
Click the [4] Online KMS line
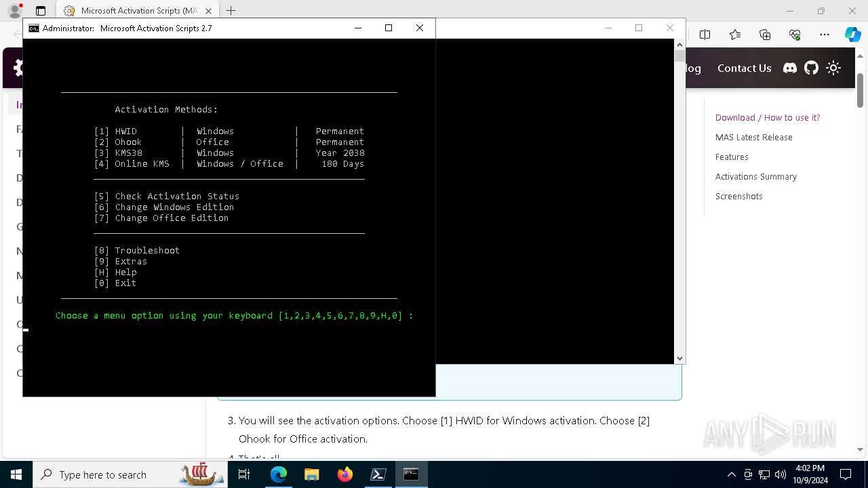coord(229,163)
